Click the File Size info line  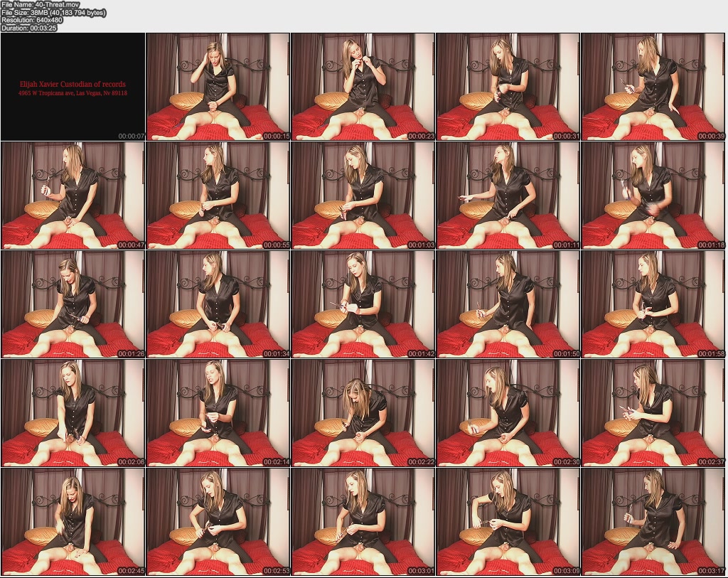point(53,13)
